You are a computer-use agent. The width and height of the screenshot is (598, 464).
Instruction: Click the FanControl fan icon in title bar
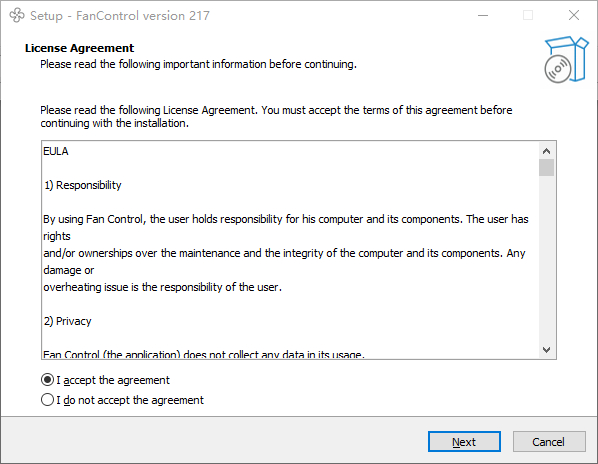tap(17, 15)
